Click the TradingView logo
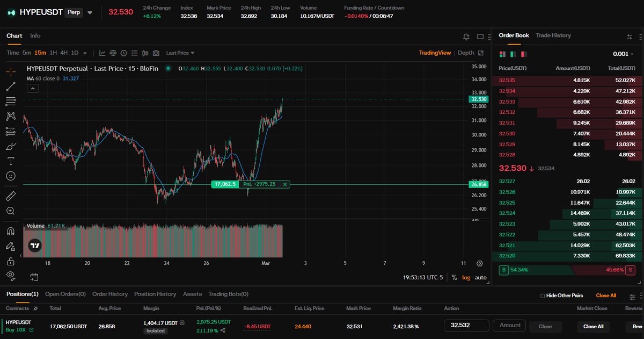The width and height of the screenshot is (644, 339). [35, 246]
